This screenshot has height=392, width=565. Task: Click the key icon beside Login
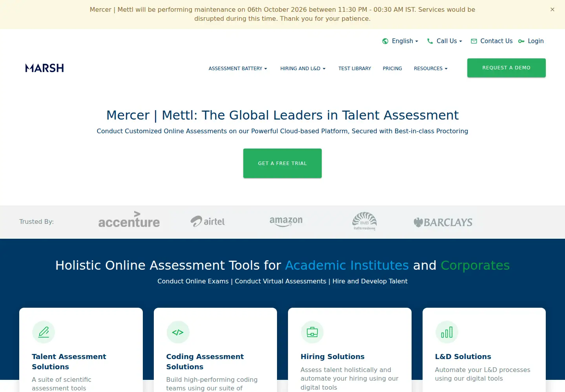(x=521, y=41)
